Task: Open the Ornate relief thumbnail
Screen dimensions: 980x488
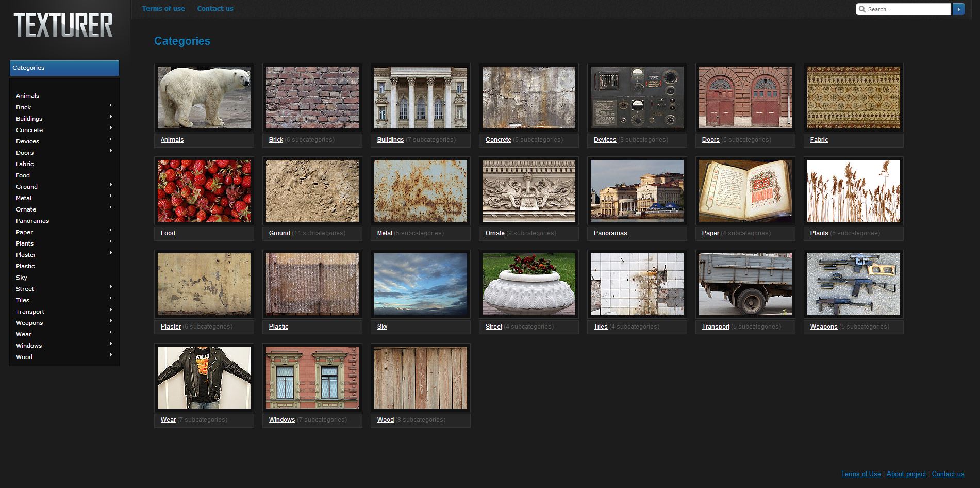Action: coord(529,191)
